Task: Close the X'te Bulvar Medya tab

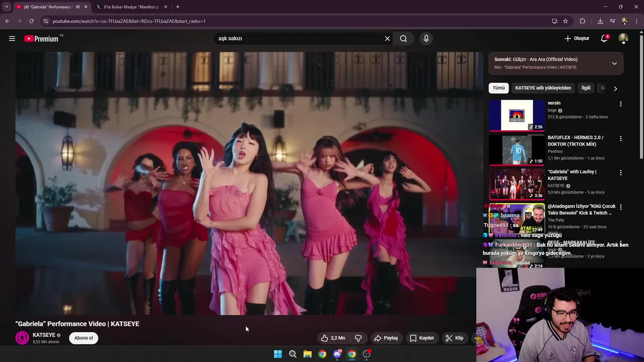Action: point(166,7)
